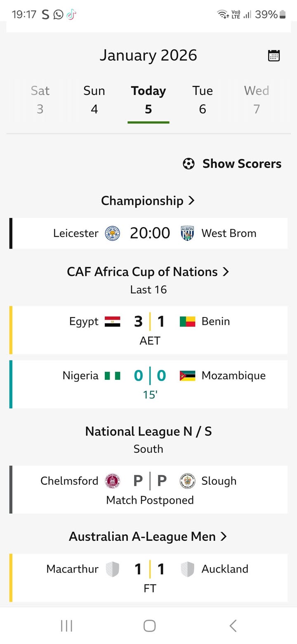
Task: Select the Sun 4 date tab
Action: point(94,100)
